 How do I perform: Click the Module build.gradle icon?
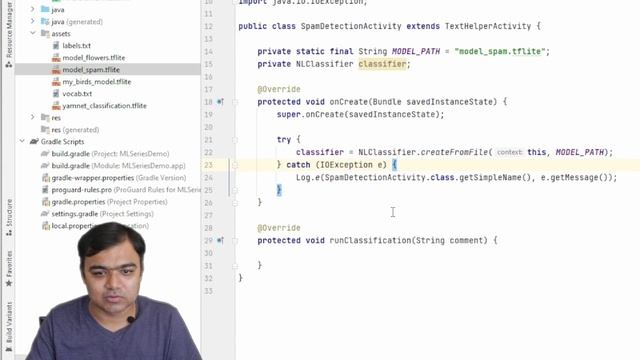click(x=45, y=166)
